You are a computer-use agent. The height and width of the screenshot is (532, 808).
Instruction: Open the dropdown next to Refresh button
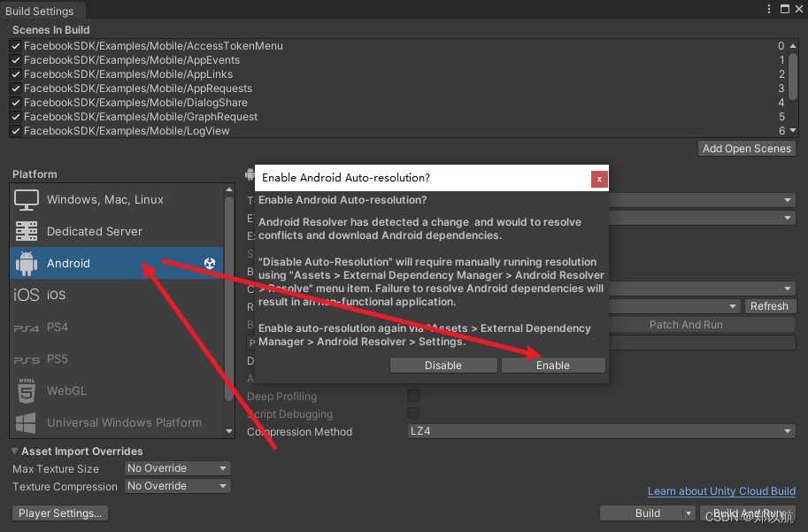coord(675,306)
